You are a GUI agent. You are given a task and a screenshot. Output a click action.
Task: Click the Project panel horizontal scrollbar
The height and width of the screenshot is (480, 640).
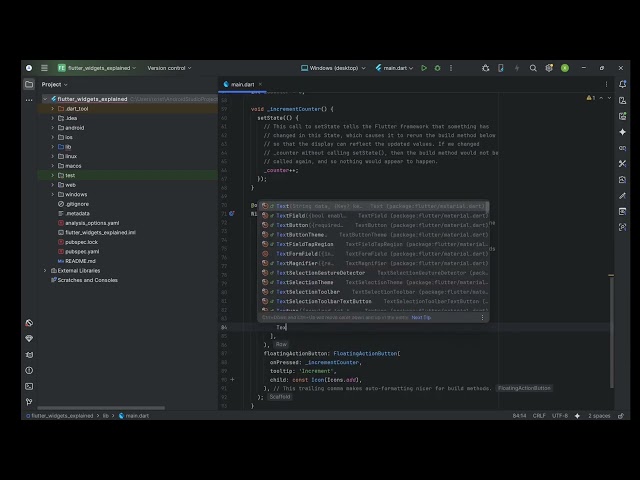click(101, 407)
